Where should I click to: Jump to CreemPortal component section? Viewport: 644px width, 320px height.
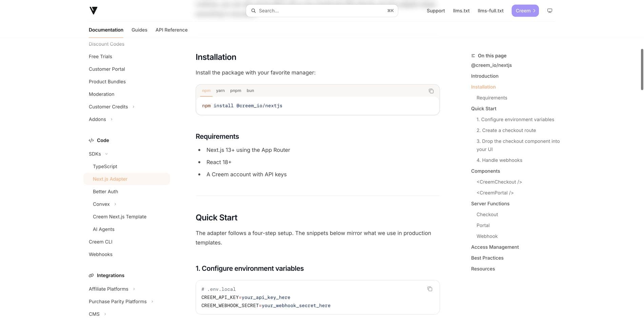click(x=495, y=193)
